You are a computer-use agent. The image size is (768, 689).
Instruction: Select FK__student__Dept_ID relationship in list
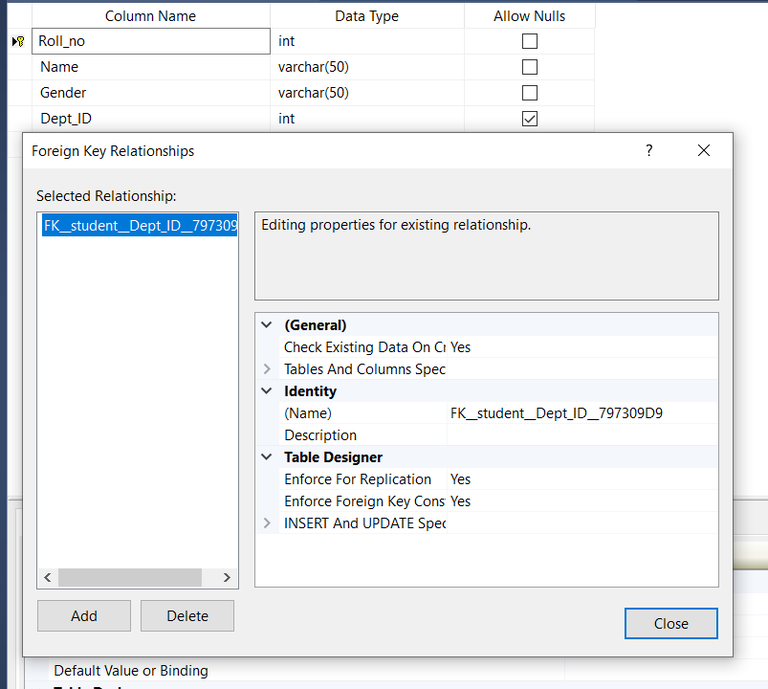pos(139,226)
